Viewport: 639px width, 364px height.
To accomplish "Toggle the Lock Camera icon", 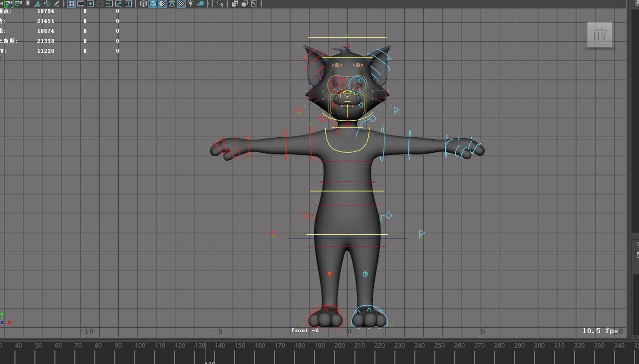I will coord(8,3).
